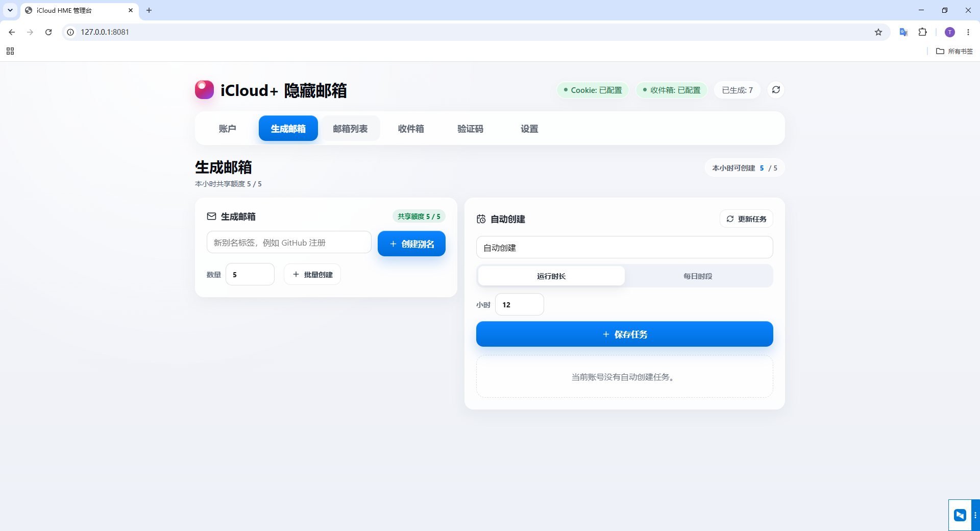Open the 邮箱列表 tab
This screenshot has width=980, height=531.
click(x=350, y=128)
